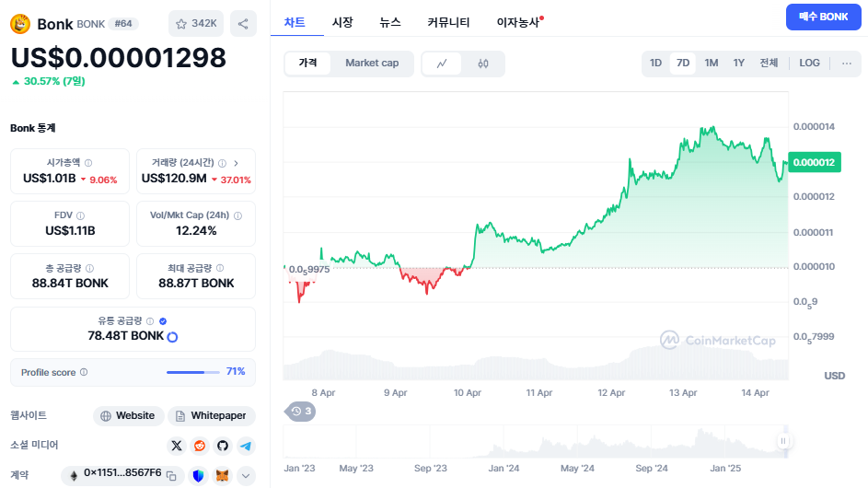Expand 24h volume details arrow
Viewport: 868px width, 488px height.
coord(237,163)
